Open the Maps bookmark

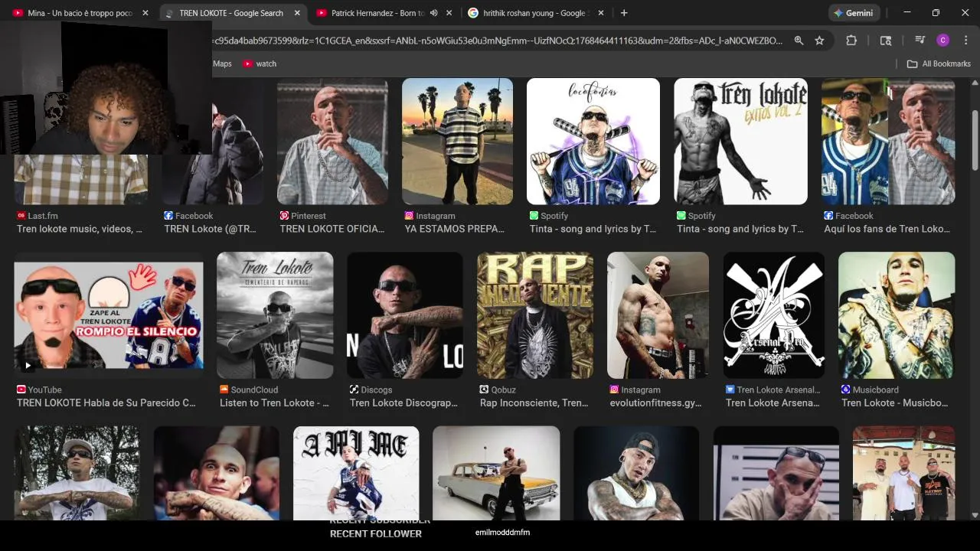tap(222, 64)
